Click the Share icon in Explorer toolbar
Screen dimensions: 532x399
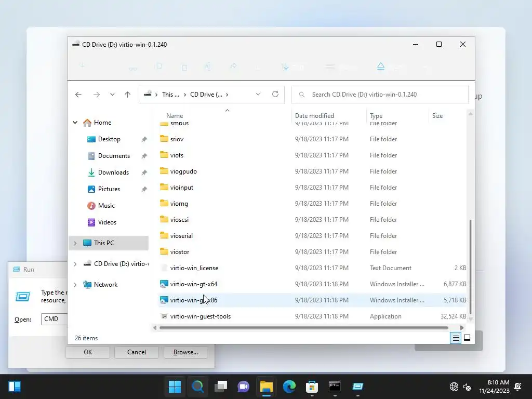point(233,66)
